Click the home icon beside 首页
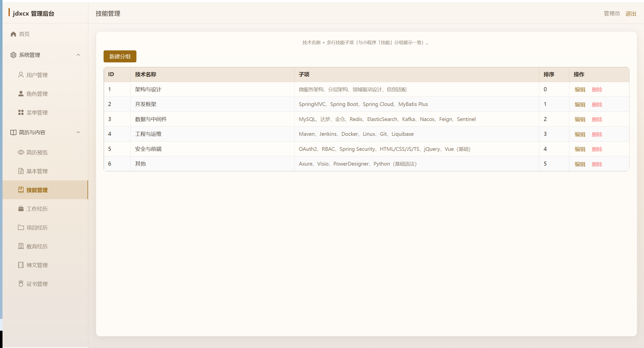 (x=14, y=34)
